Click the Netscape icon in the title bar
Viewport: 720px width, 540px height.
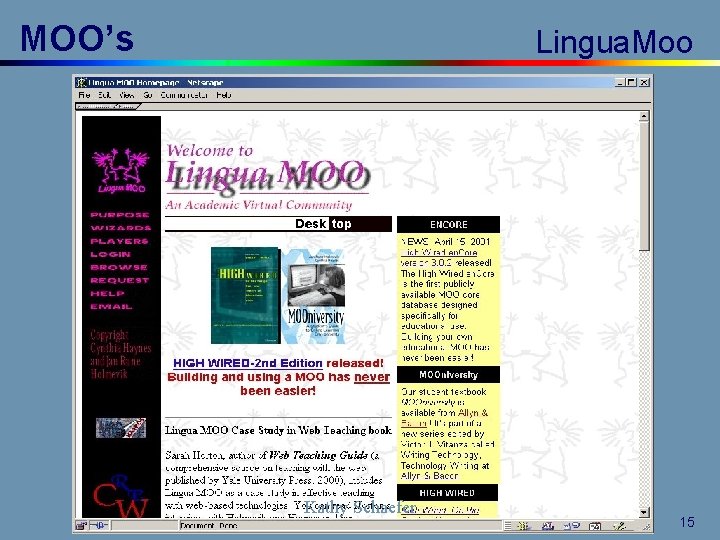[81, 83]
